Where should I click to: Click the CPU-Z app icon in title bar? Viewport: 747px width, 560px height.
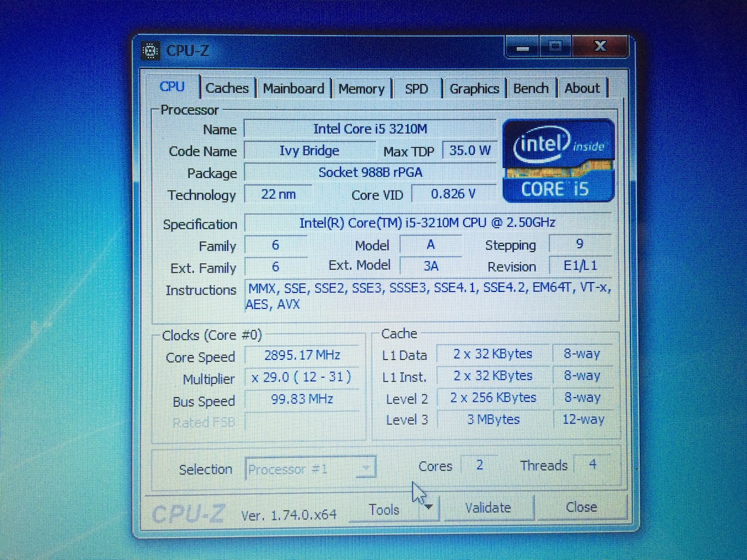(150, 51)
